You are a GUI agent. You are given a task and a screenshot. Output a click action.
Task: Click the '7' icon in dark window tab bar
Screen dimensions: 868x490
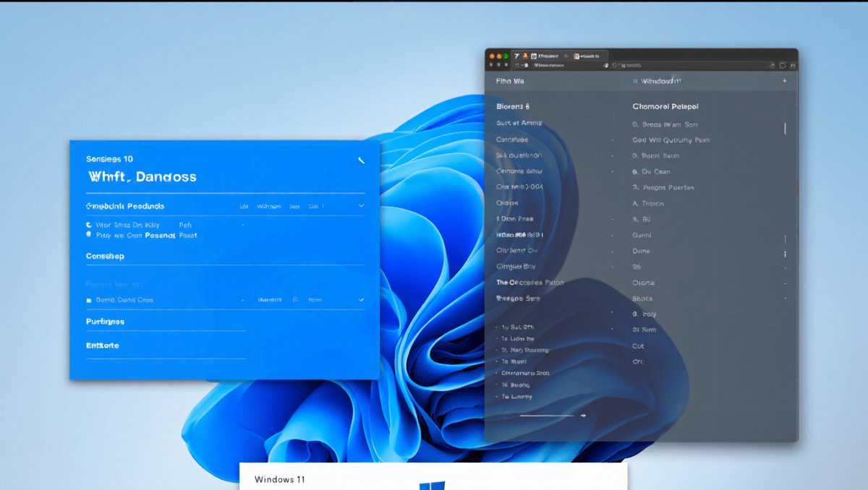click(516, 56)
